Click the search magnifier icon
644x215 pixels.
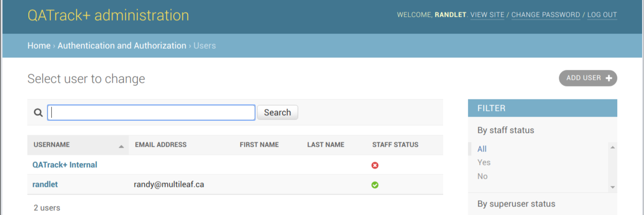pos(38,113)
